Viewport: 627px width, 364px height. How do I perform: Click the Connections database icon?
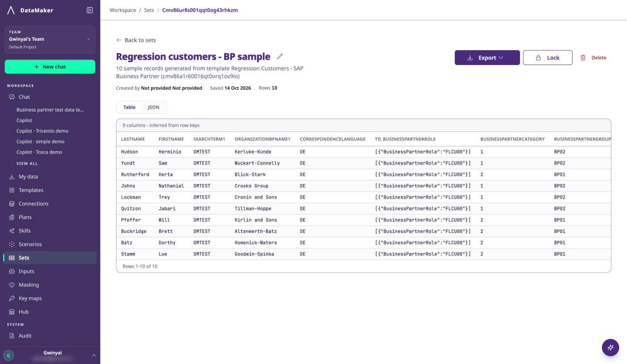pyautogui.click(x=12, y=204)
